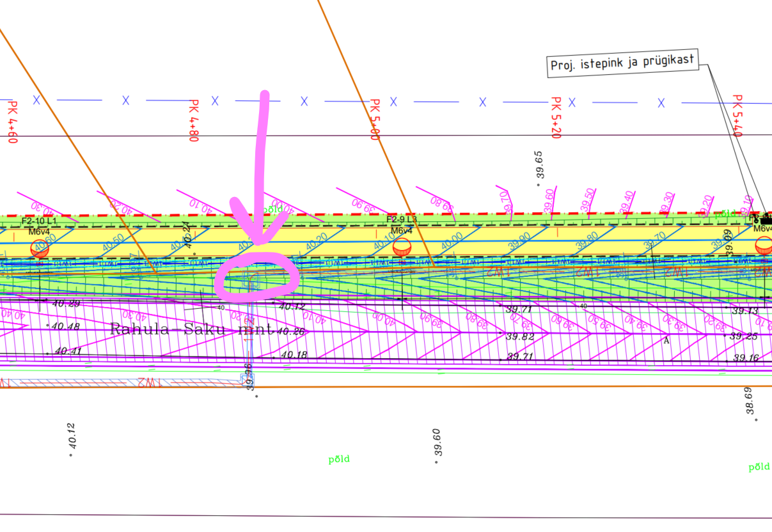
Task: Select the F2-9 L3 M6v4 label
Action: (402, 224)
